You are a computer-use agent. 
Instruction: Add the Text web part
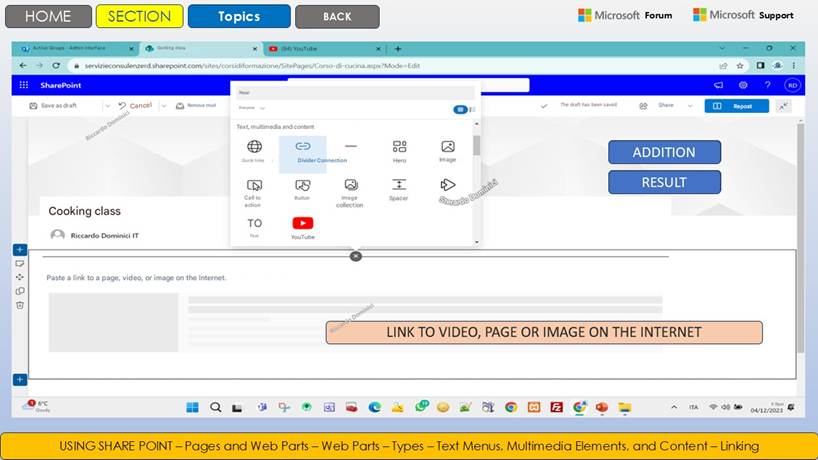[254, 227]
